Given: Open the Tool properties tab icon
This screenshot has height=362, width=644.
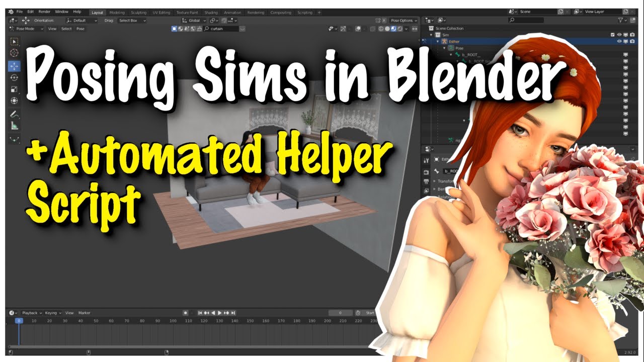Looking at the screenshot, I should coord(426,161).
